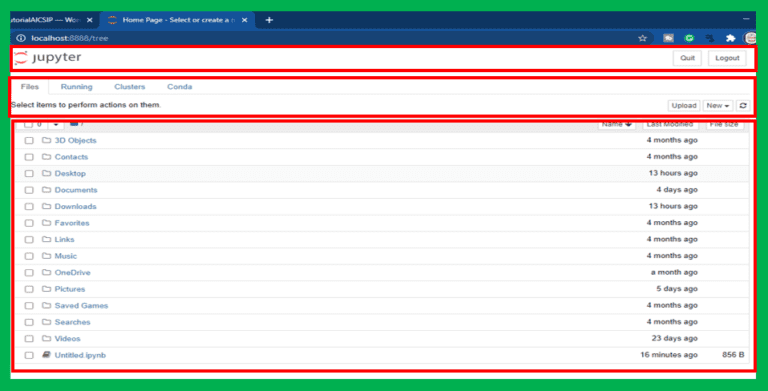Click the folder icon next to Desktop
The image size is (768, 391).
pyautogui.click(x=47, y=173)
